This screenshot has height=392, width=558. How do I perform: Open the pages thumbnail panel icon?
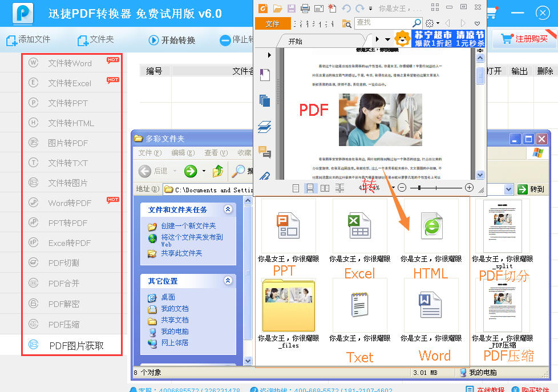[265, 101]
